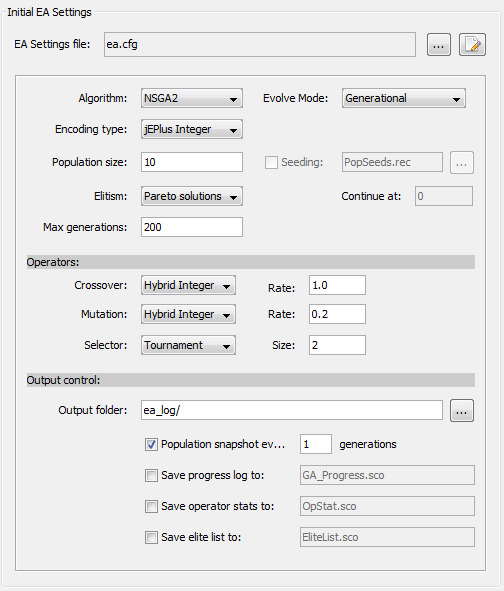Enable Save progress log to checkbox
Viewport: 504px width, 591px height.
coord(151,475)
